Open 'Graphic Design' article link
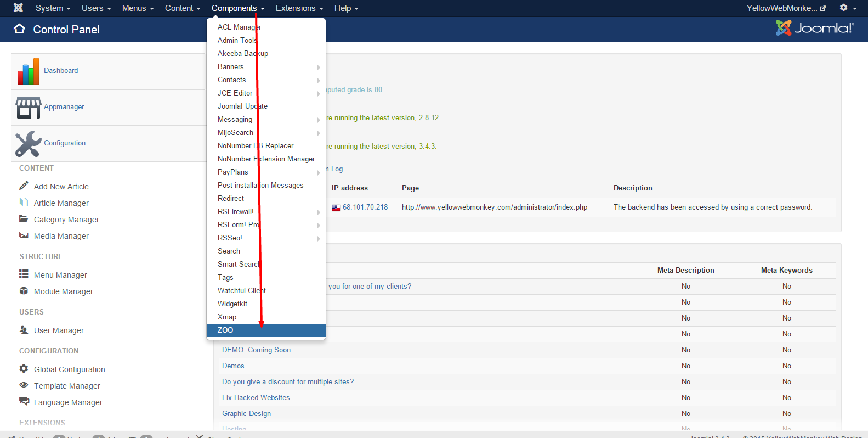The width and height of the screenshot is (868, 438). tap(246, 413)
